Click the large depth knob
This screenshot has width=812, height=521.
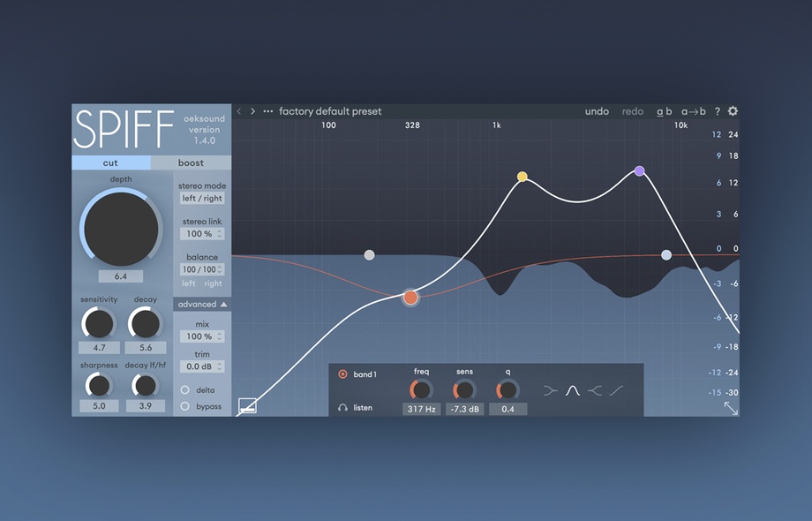(x=121, y=229)
